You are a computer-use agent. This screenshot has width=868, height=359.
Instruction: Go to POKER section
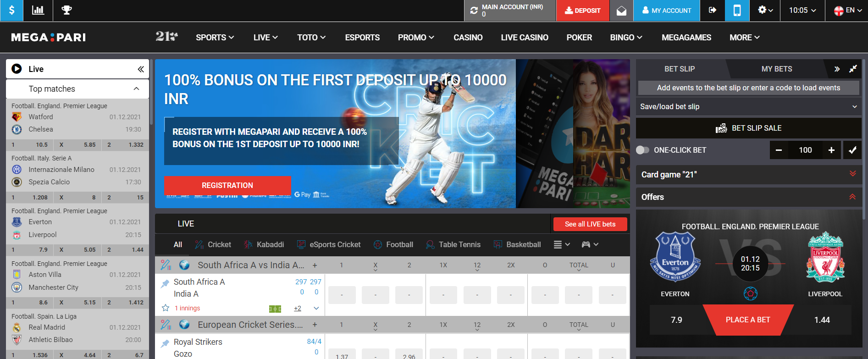(x=579, y=38)
